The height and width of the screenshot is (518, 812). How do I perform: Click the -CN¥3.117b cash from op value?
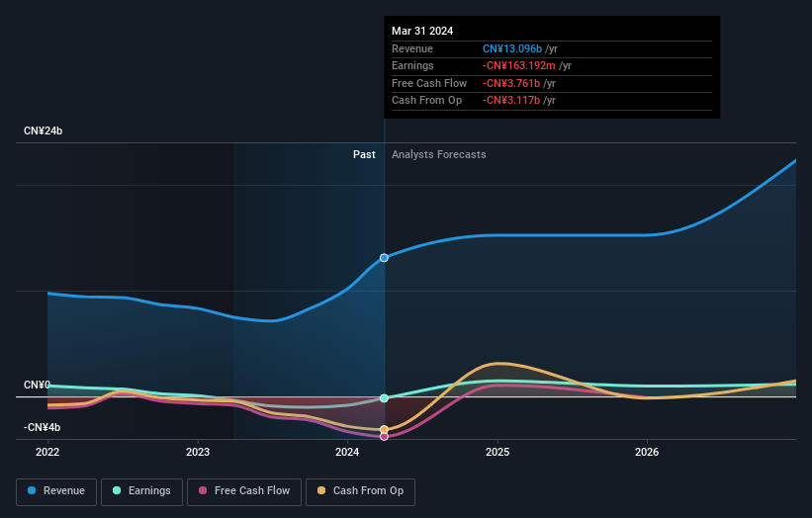coord(511,101)
